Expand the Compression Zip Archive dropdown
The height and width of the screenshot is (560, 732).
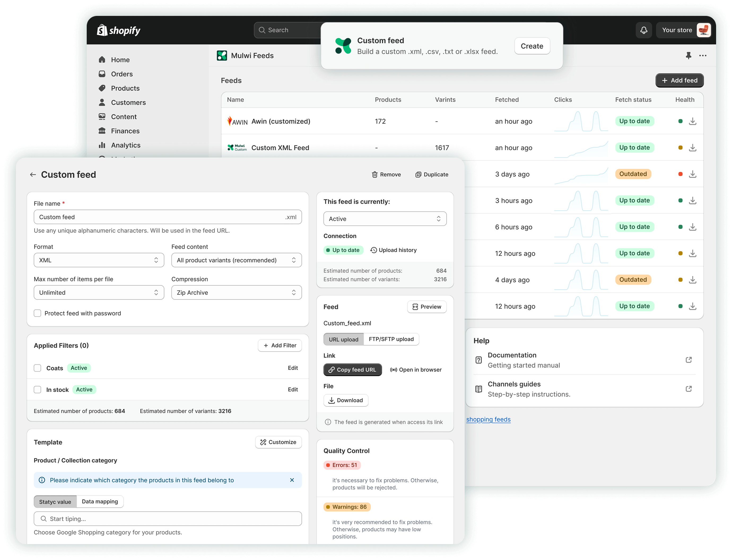click(236, 293)
